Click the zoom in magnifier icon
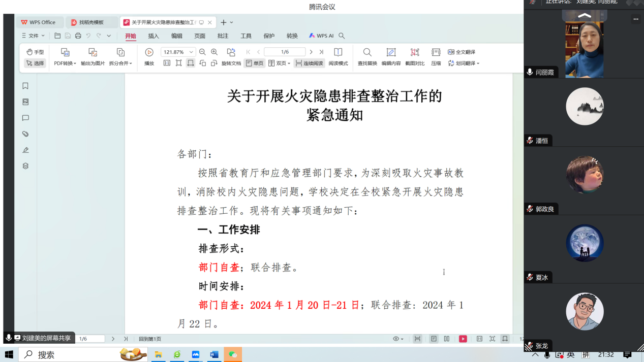Screen dimensions: 644x362 [x=214, y=52]
